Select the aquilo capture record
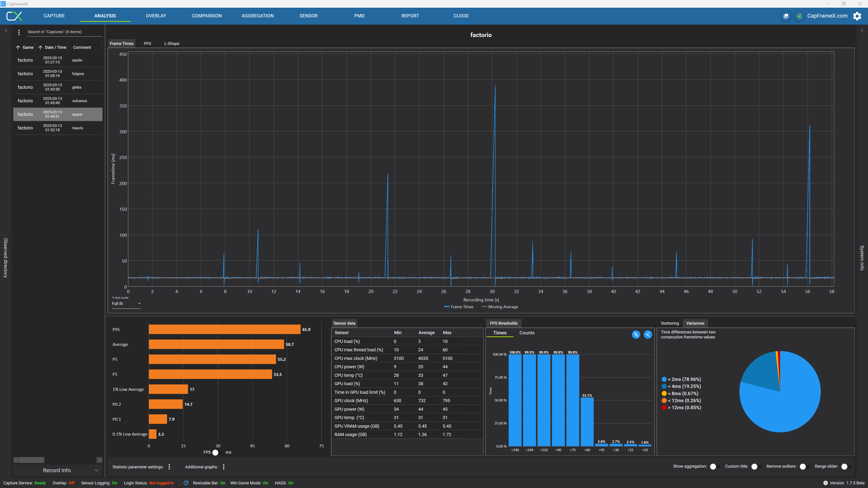 [x=58, y=60]
